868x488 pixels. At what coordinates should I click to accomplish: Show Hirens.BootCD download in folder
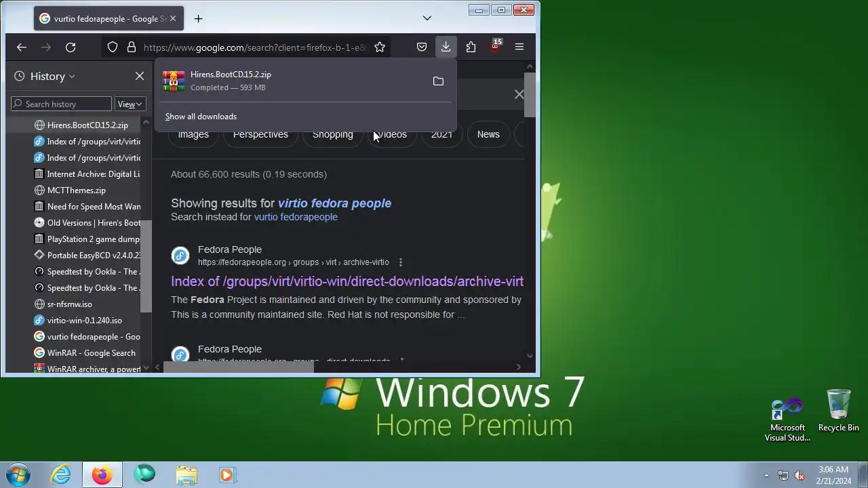(x=438, y=81)
